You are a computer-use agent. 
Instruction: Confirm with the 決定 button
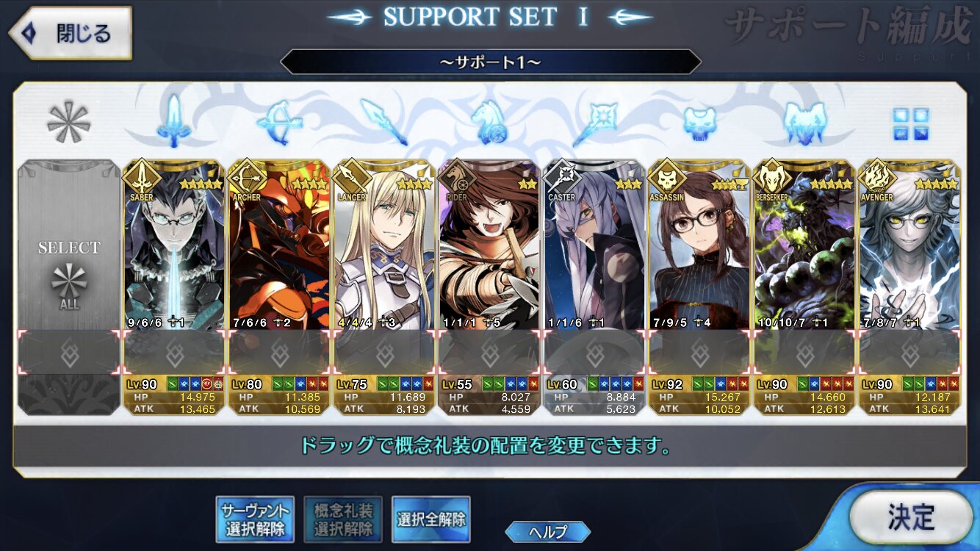911,516
